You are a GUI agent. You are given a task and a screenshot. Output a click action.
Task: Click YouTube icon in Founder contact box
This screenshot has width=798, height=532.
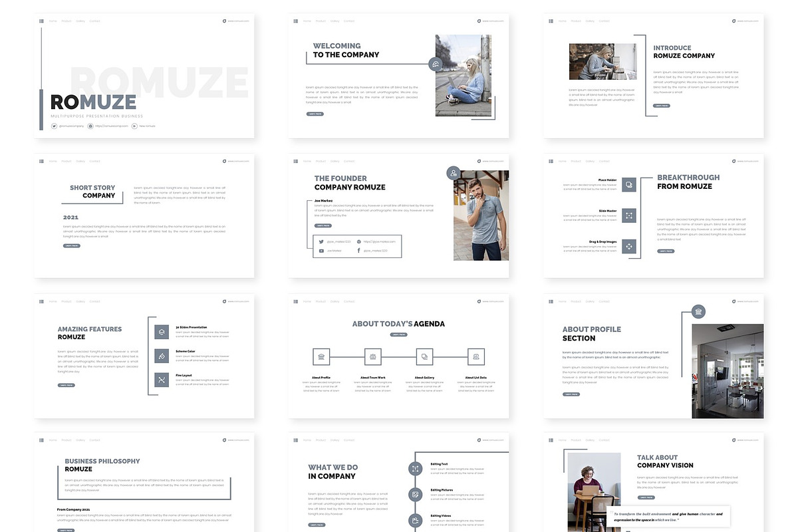click(321, 251)
